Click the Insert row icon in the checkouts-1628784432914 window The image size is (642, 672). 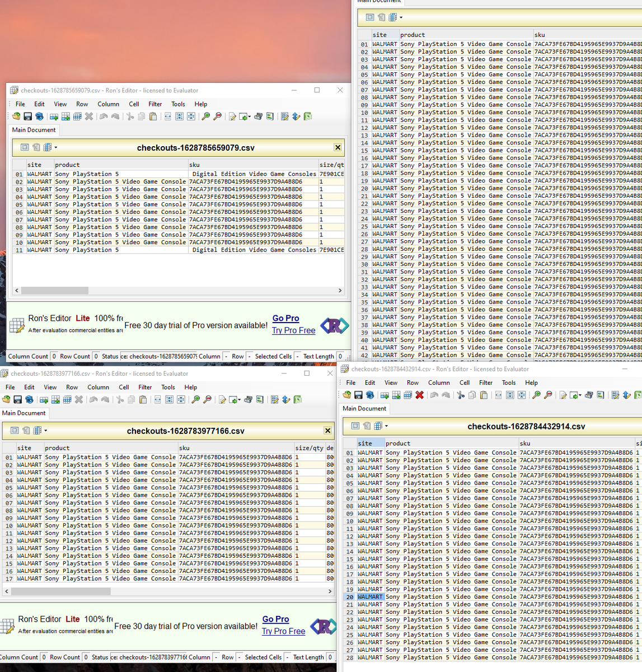(x=385, y=395)
